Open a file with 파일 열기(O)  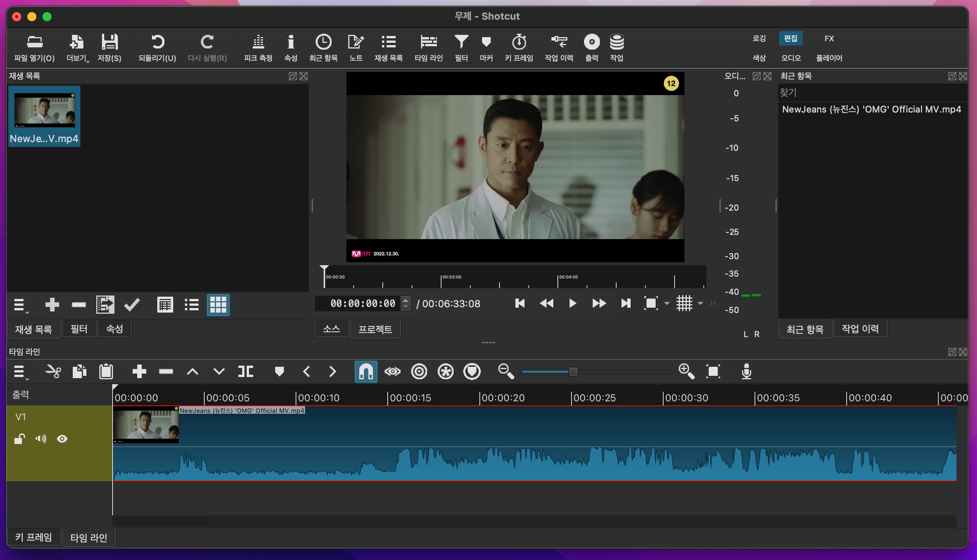tap(34, 48)
